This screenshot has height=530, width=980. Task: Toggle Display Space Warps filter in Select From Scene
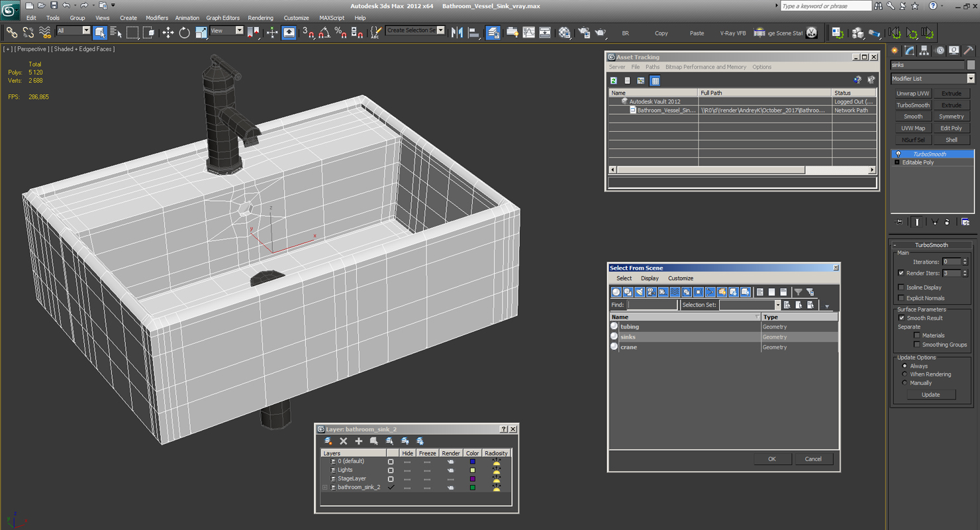click(x=675, y=291)
